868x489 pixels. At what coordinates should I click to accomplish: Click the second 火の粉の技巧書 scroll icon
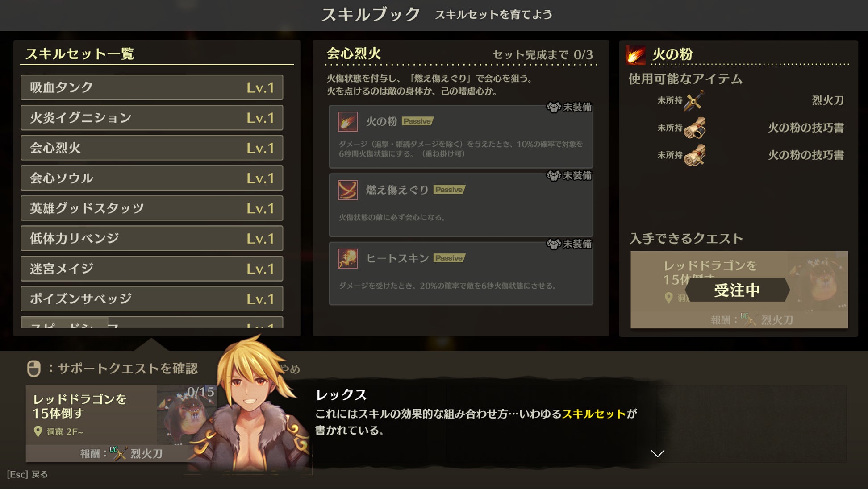694,155
